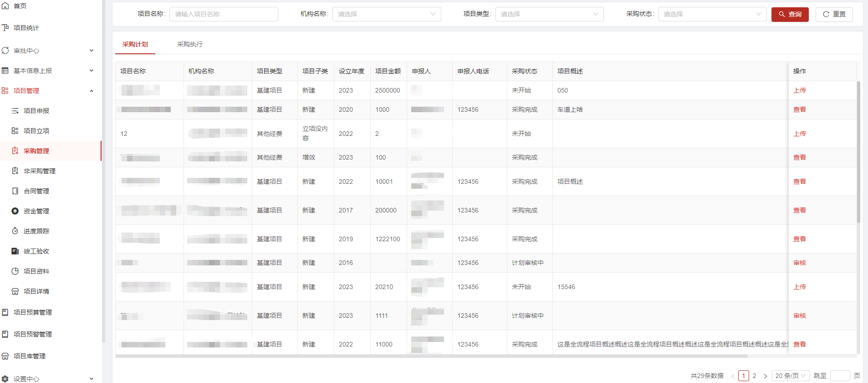The height and width of the screenshot is (383, 868).
Task: Click the refresh icon on 重置 button
Action: [x=826, y=14]
